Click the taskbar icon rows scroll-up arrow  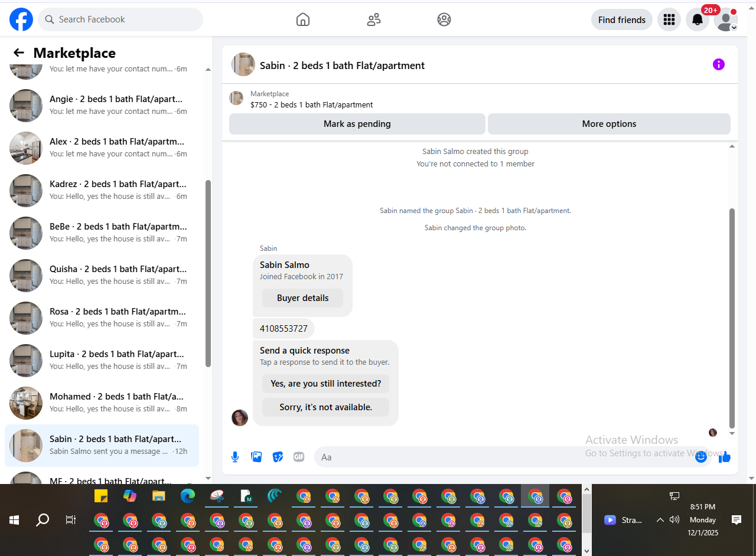click(586, 489)
